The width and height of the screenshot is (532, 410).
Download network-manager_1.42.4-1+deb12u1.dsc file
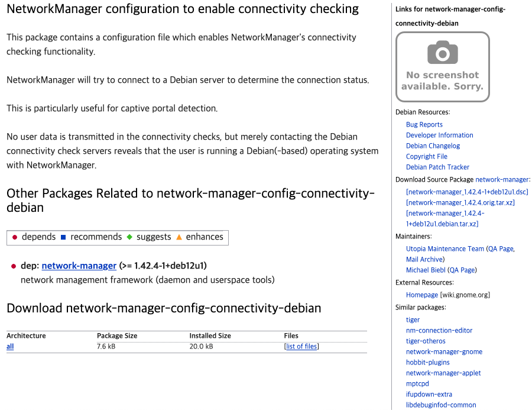pos(467,192)
